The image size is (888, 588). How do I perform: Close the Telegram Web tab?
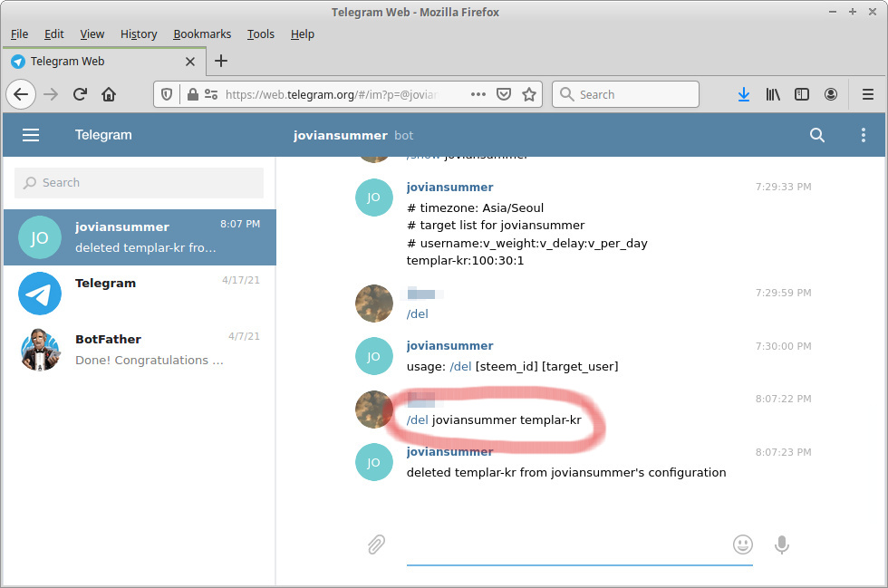(x=190, y=62)
